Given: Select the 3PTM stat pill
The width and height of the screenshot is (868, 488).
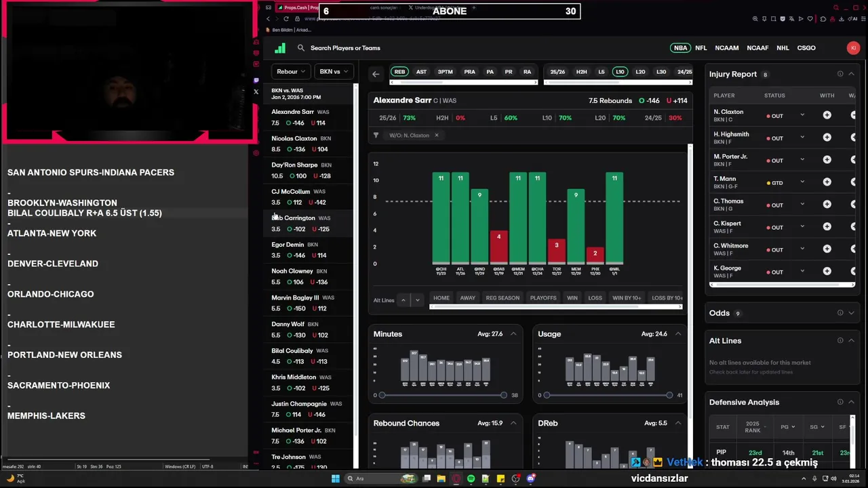Looking at the screenshot, I should 445,72.
